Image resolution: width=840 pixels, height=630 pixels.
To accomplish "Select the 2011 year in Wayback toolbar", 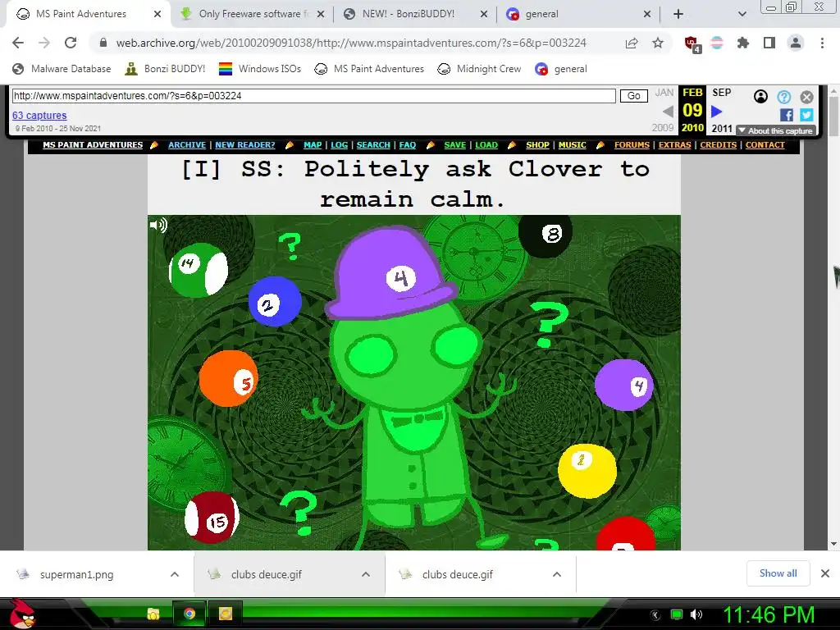I will (x=722, y=129).
